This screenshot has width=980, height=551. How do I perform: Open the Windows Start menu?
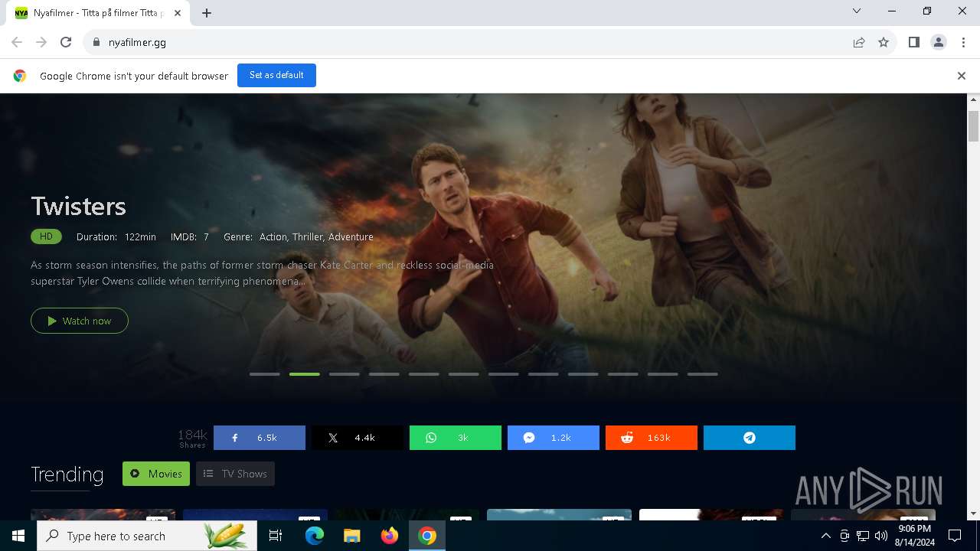(18, 536)
